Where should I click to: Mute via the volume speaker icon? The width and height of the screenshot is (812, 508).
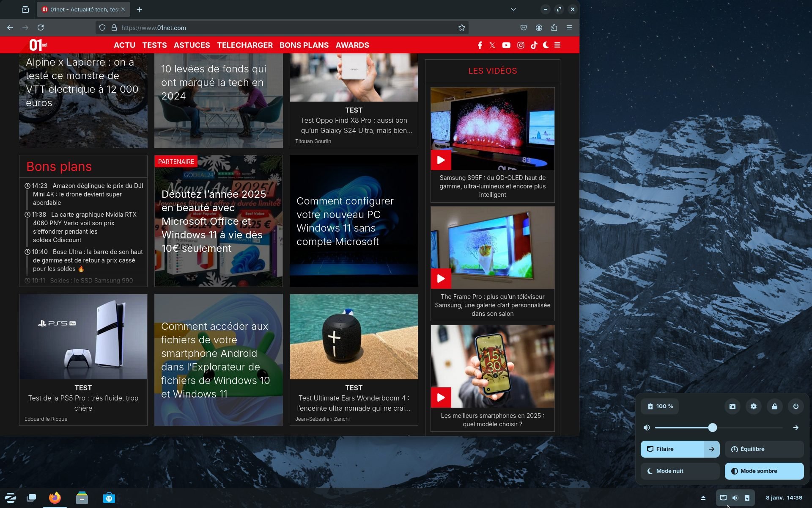pos(647,428)
